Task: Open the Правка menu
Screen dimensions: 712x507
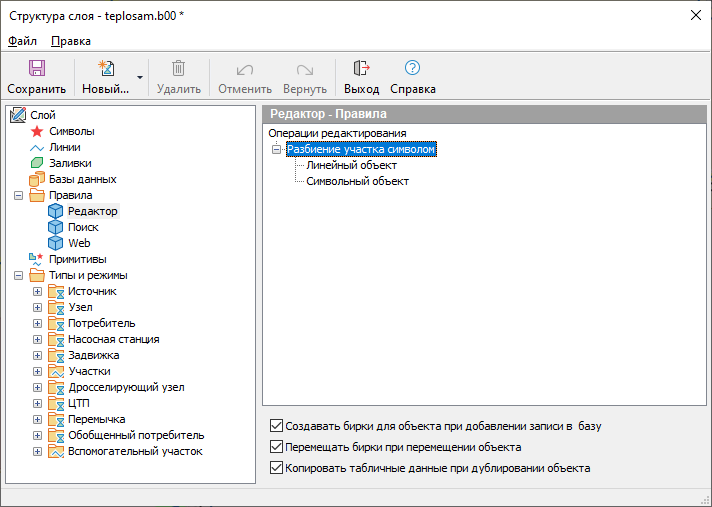Action: click(x=71, y=41)
